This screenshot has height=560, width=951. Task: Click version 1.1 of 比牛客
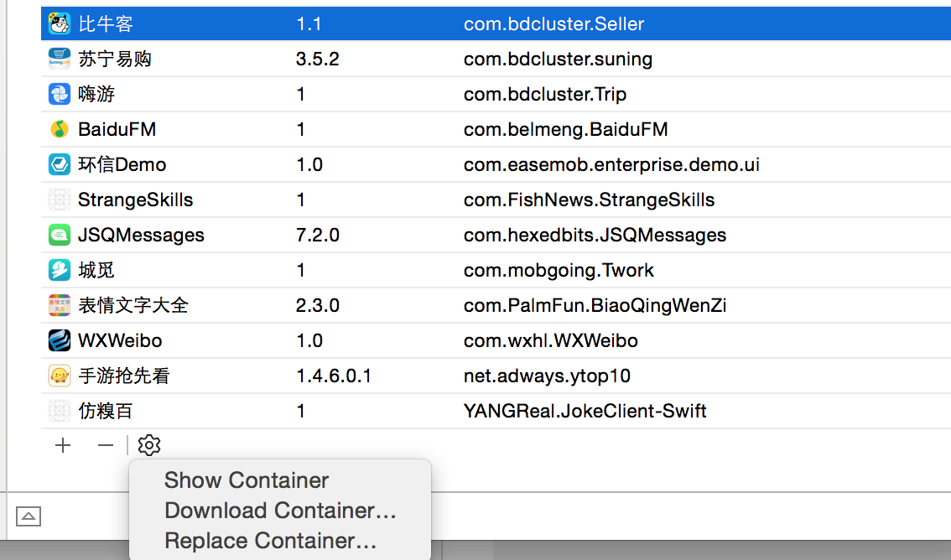[309, 23]
